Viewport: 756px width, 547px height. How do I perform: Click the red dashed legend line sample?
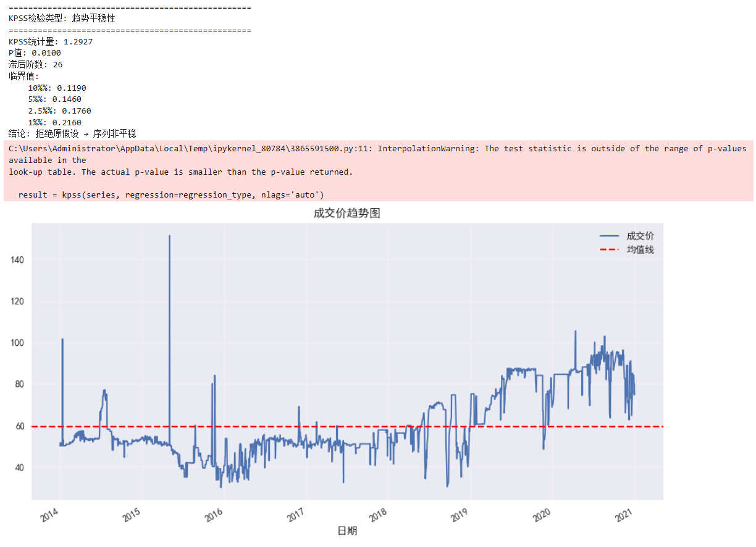click(x=610, y=249)
